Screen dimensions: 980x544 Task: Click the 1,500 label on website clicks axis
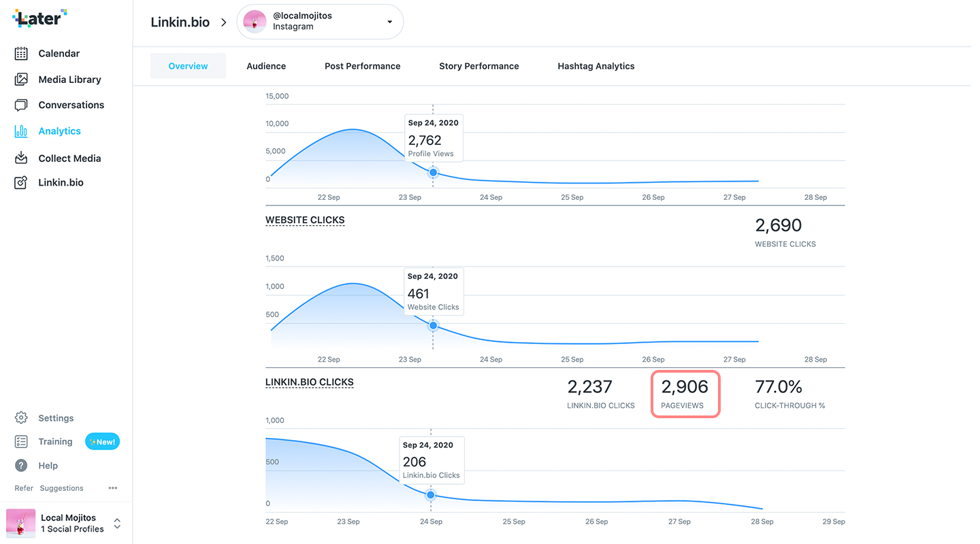click(275, 258)
